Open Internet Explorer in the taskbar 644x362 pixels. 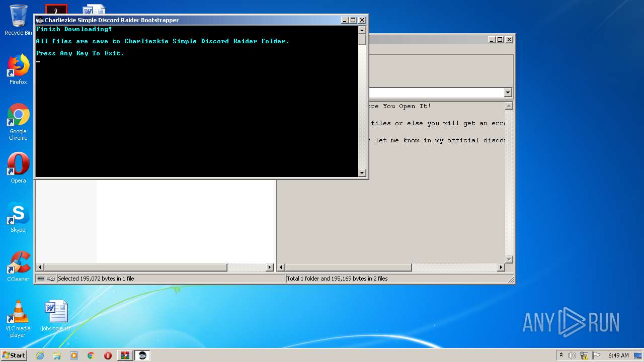click(x=40, y=355)
